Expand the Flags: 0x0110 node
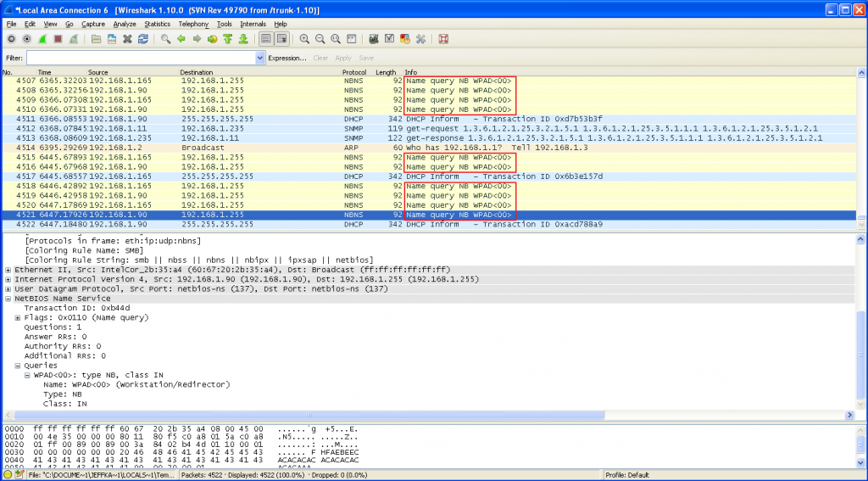Screen dimensions: 868x481 pos(19,317)
